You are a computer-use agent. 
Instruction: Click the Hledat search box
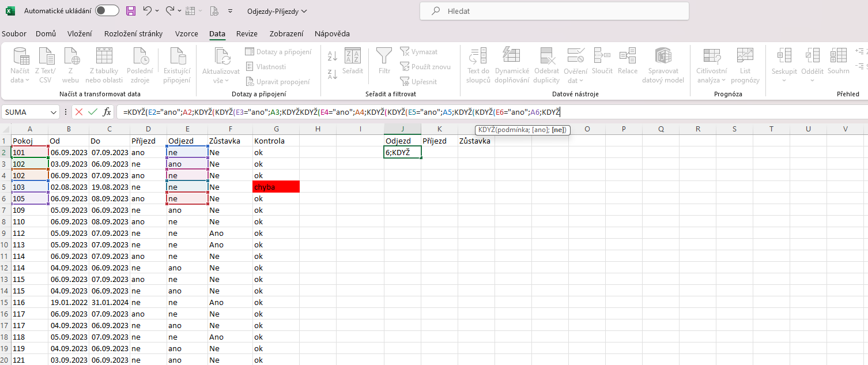pyautogui.click(x=554, y=11)
